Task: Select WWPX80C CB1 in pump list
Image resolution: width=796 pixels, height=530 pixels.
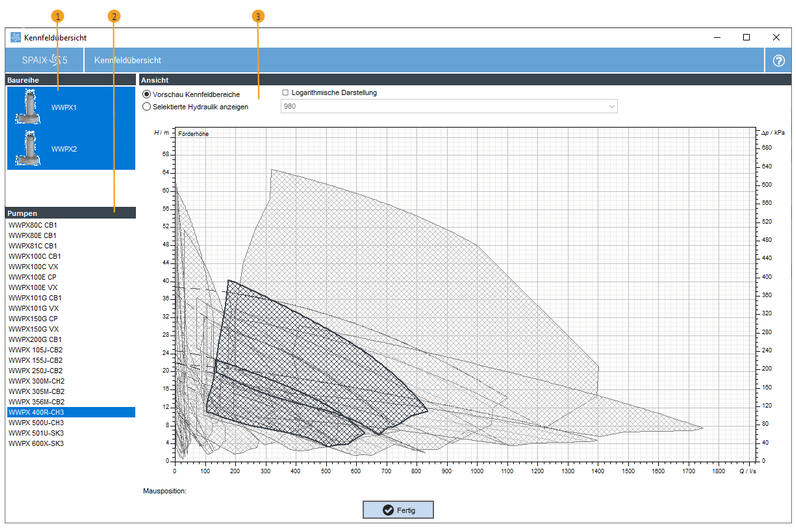Action: [33, 226]
